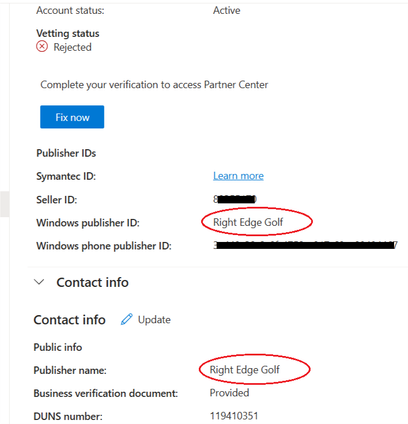This screenshot has width=408, height=424.
Task: Click the Publisher IDs heading
Action: [66, 153]
